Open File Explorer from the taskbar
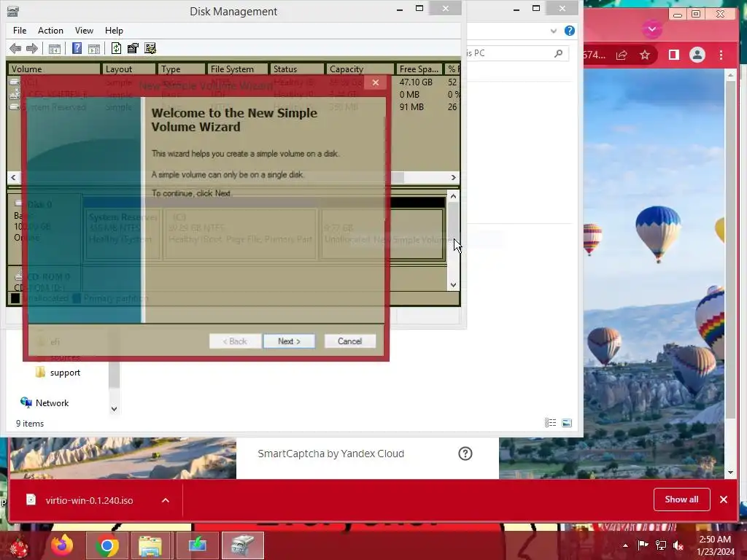747x560 pixels. click(x=150, y=545)
